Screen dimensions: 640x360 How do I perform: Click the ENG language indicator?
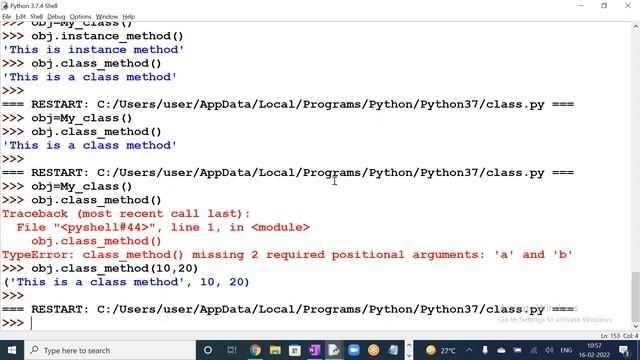click(x=566, y=350)
